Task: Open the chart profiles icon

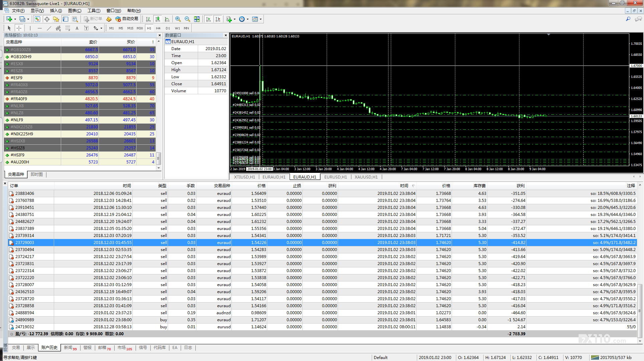Action: coord(22,19)
